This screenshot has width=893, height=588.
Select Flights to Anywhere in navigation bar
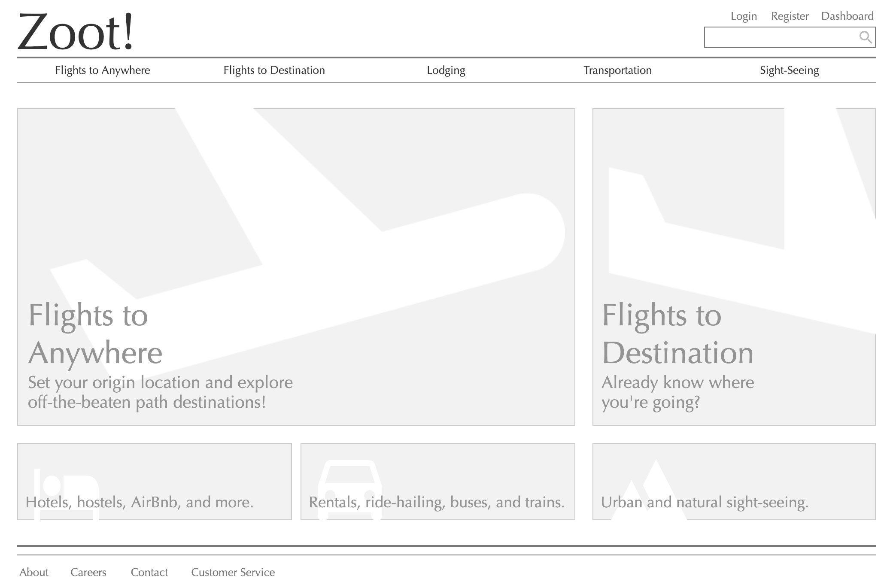pyautogui.click(x=103, y=70)
